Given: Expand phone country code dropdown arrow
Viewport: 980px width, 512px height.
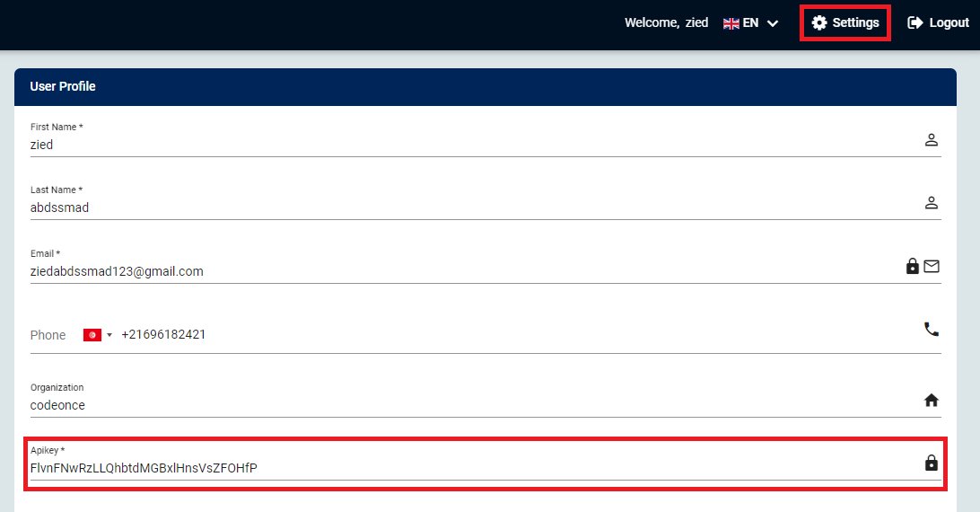Looking at the screenshot, I should [x=109, y=335].
